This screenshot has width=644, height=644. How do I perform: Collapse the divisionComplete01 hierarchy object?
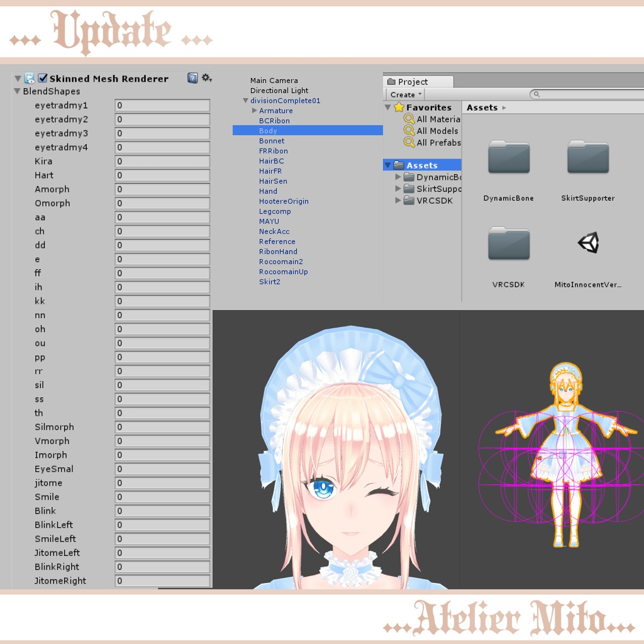[245, 100]
